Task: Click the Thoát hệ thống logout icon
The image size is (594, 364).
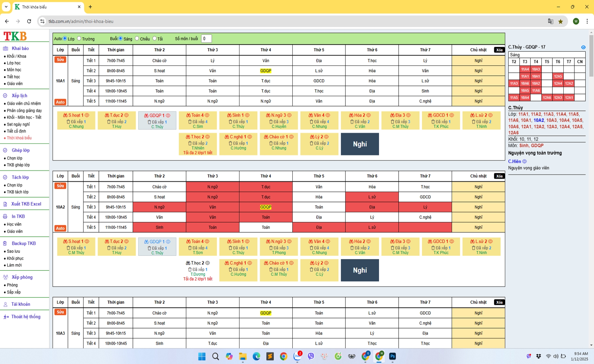Action: point(6,317)
